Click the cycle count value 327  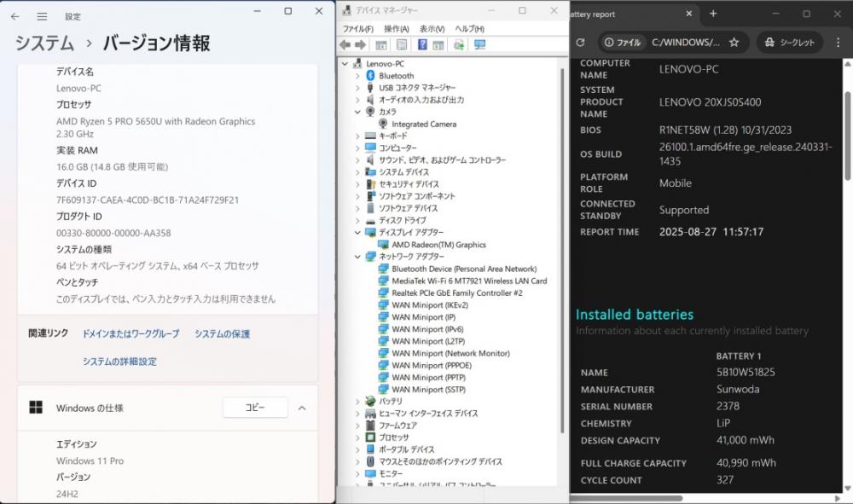point(725,480)
